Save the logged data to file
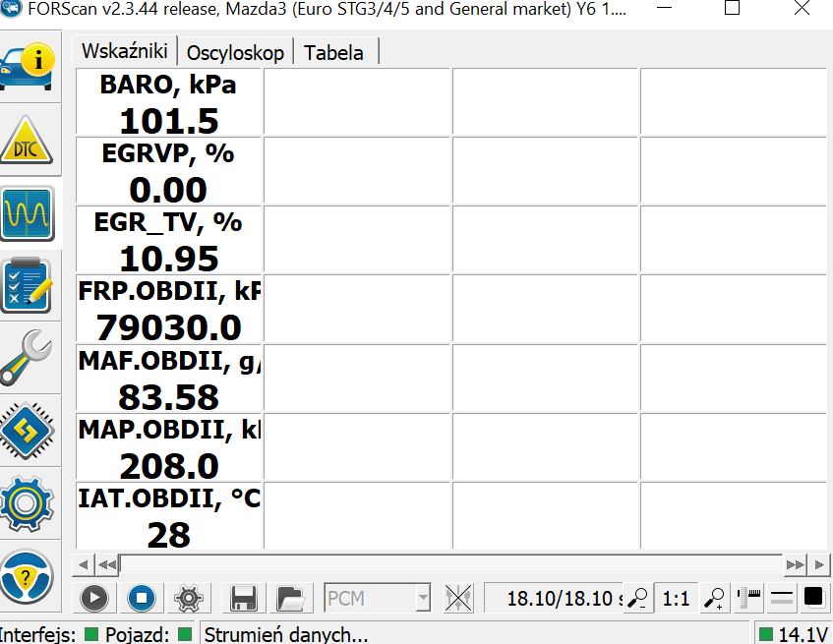Screen dimensions: 833x644 243,598
